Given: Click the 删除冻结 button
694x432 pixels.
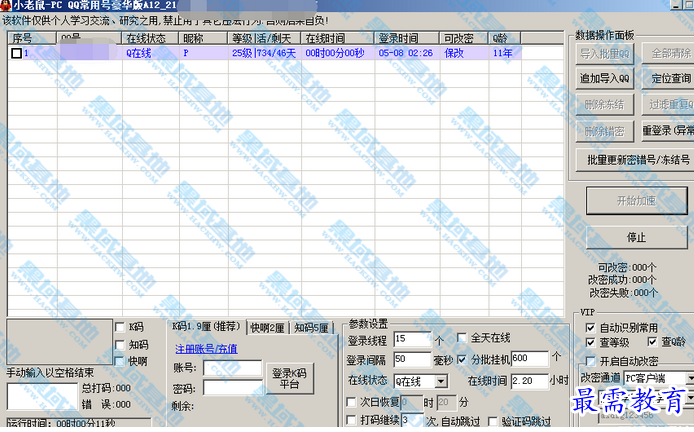Looking at the screenshot, I should (x=605, y=105).
